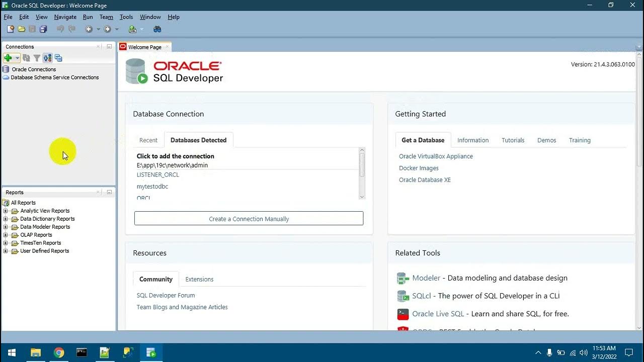Toggle the TNS connections sort icon
This screenshot has width=644, height=362.
point(47,58)
